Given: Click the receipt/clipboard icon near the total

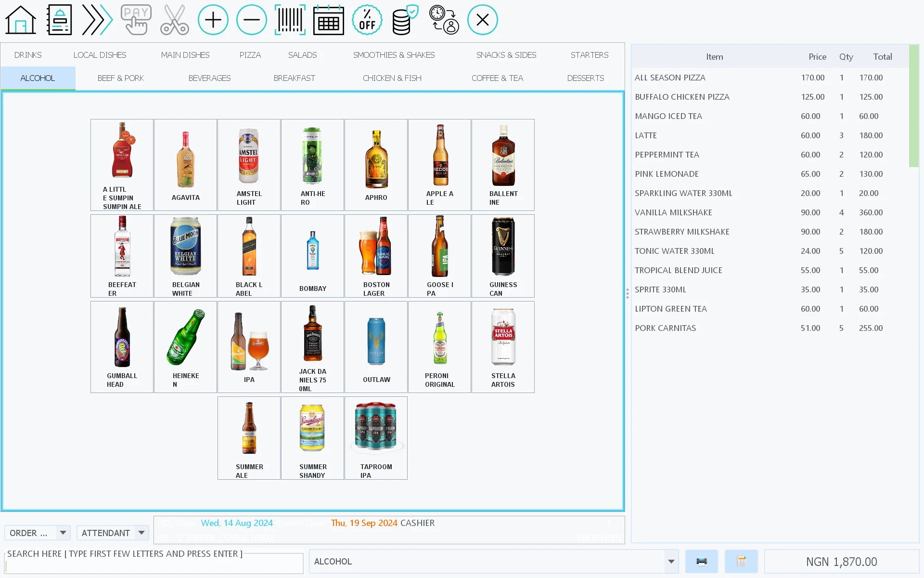Looking at the screenshot, I should (741, 561).
